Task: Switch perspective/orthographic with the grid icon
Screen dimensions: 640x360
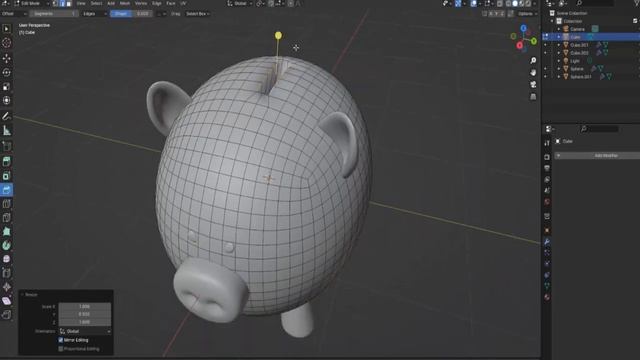Action: 533,97
